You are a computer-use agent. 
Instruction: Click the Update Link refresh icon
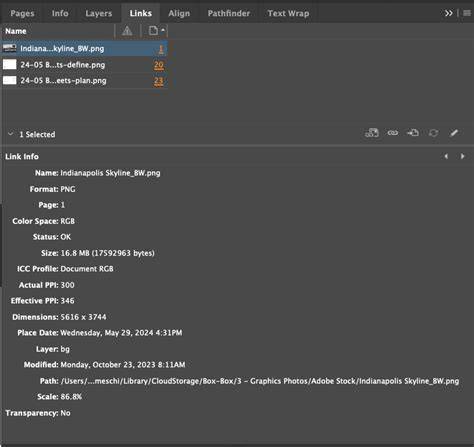click(433, 133)
